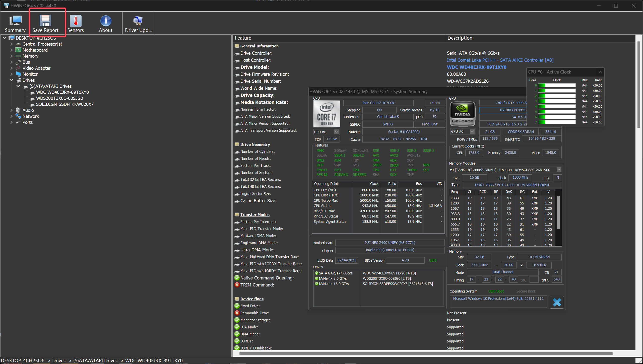
Task: Close the CPU #0 Active Clock popup
Action: [600, 72]
